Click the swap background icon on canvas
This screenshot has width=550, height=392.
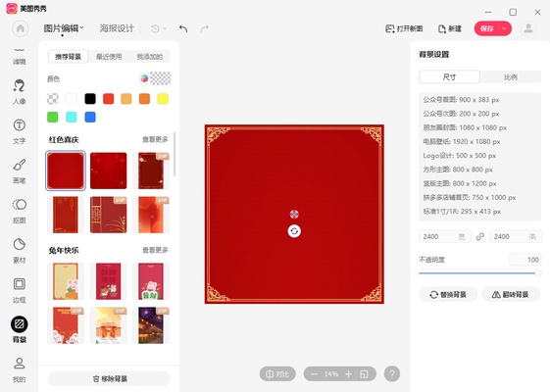294,231
